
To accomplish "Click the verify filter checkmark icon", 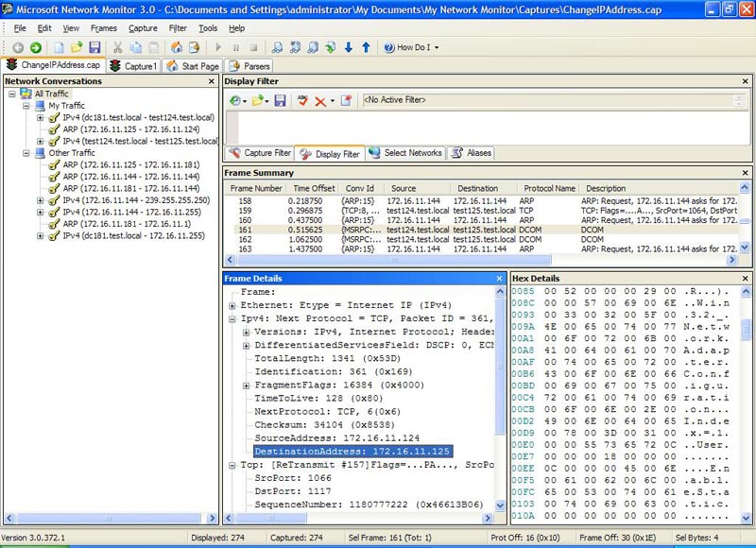I will (x=302, y=100).
